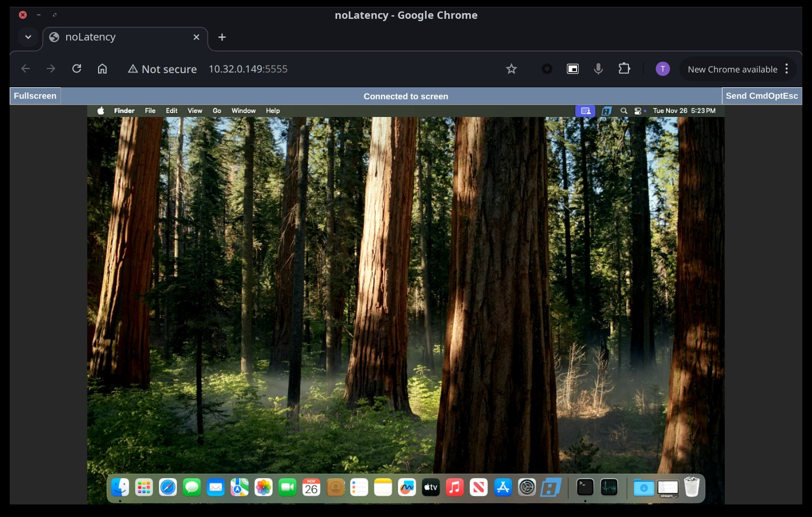Open Calendar showing 26 in dock
Viewport: 812px width, 517px height.
(x=311, y=487)
